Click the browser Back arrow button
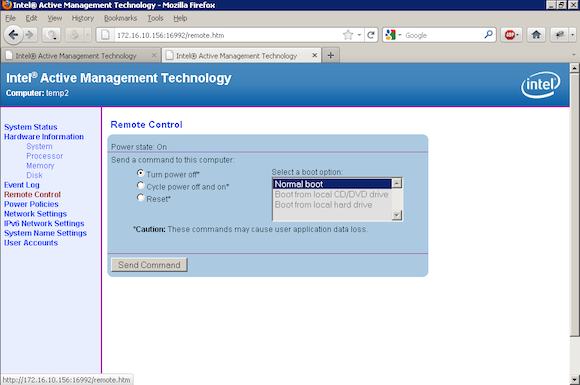The width and height of the screenshot is (580, 385). tap(13, 35)
